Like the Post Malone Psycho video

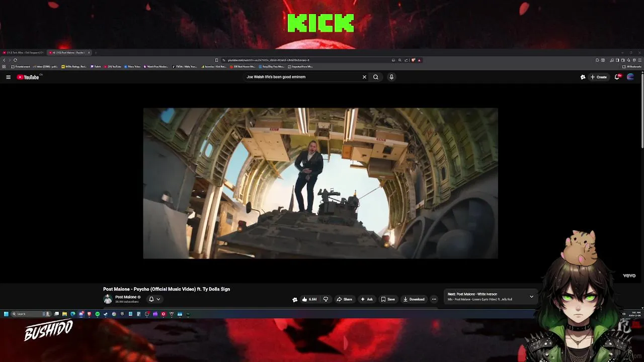309,299
